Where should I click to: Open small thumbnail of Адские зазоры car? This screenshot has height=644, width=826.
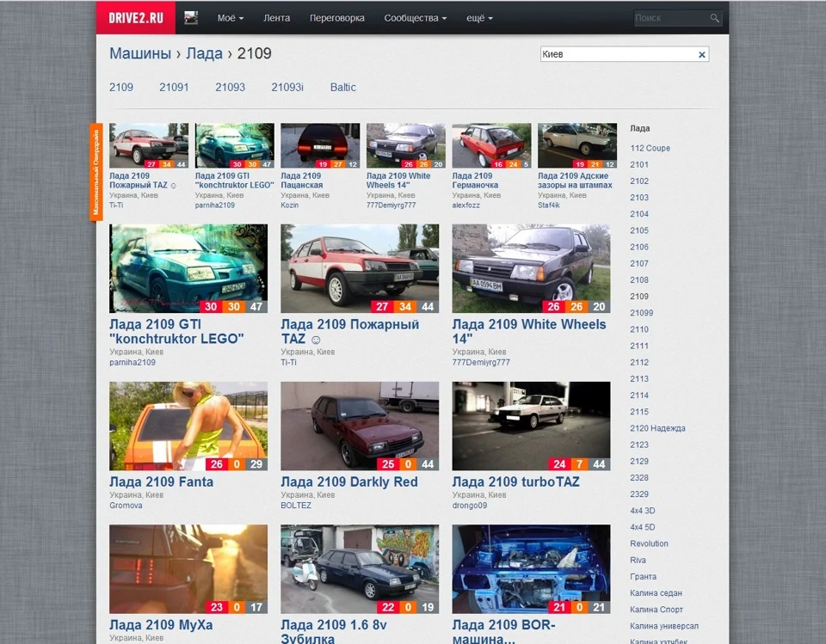tap(577, 145)
